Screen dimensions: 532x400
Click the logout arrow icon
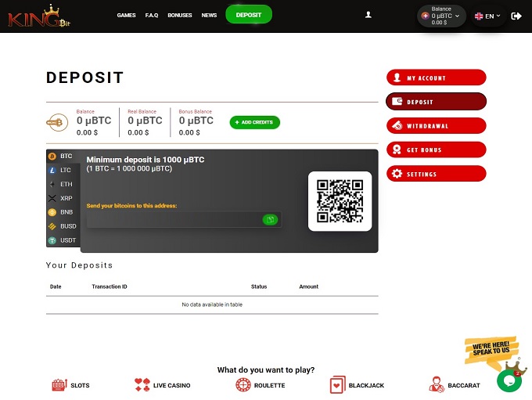pos(516,16)
